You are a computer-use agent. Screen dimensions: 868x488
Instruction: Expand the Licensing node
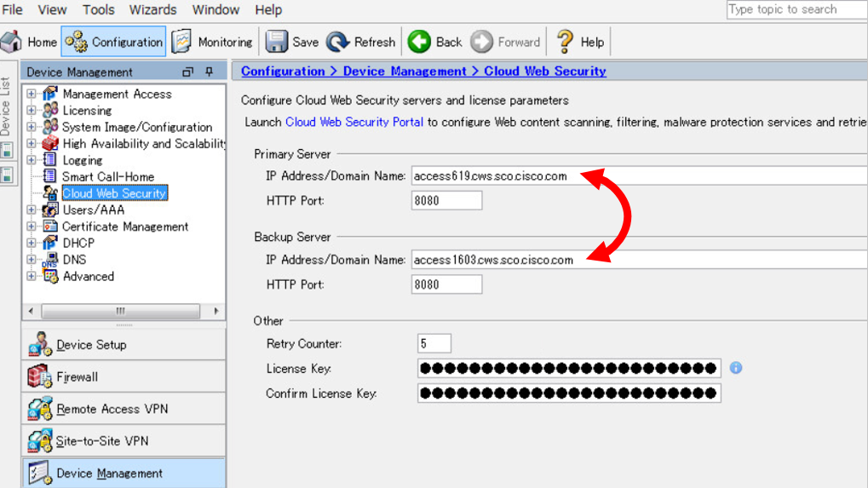32,110
